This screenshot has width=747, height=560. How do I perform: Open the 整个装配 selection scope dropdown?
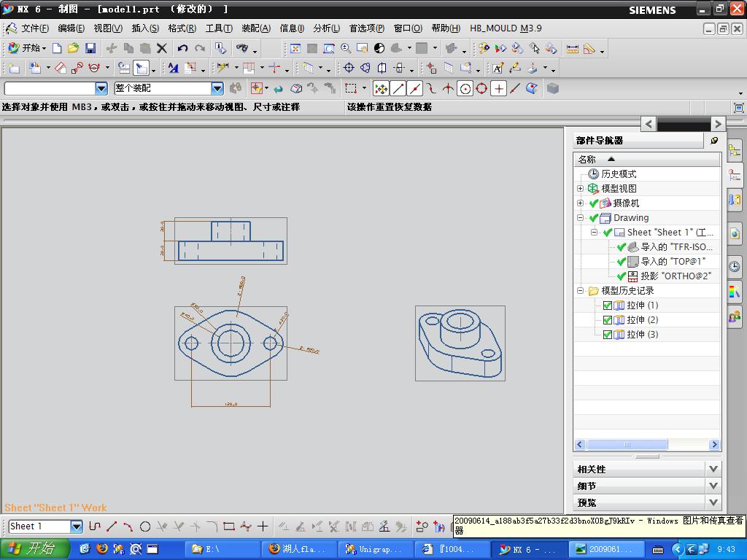pos(217,88)
